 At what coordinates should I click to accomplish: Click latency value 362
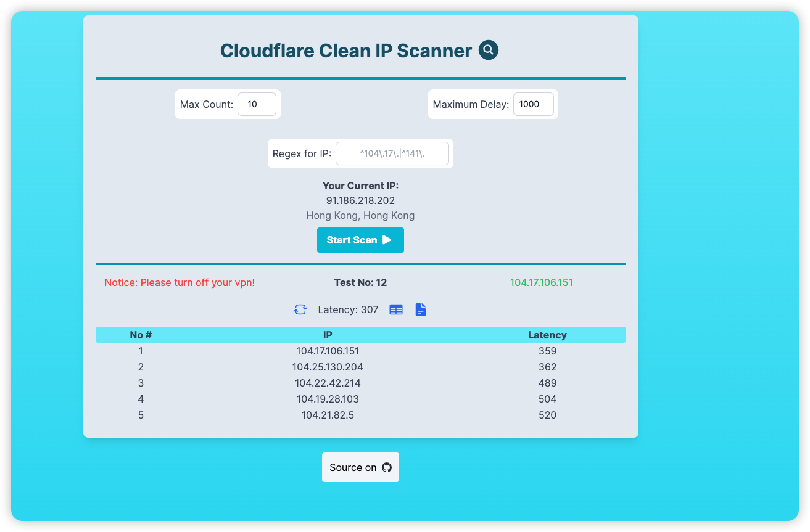pos(547,367)
